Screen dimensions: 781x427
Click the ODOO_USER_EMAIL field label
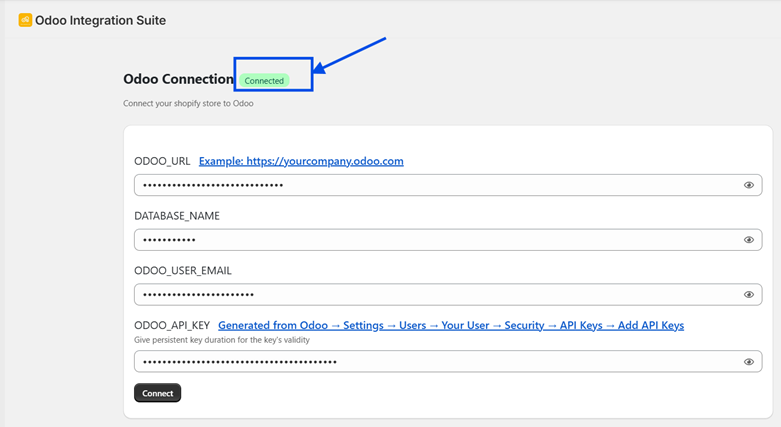click(183, 271)
